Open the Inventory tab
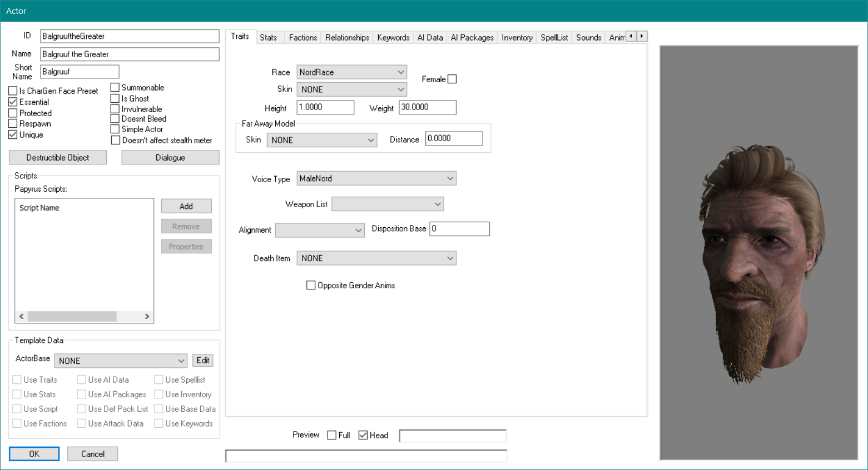Viewport: 868px width, 470px height. 517,37
